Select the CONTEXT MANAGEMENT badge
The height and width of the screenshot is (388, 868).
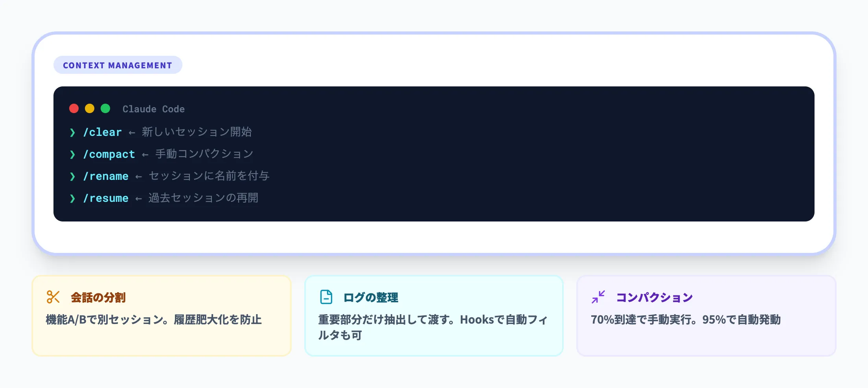coord(118,65)
